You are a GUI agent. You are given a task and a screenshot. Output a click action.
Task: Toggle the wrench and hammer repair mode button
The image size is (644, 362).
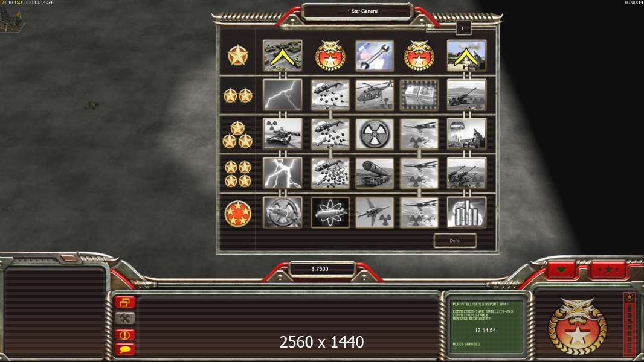click(125, 318)
